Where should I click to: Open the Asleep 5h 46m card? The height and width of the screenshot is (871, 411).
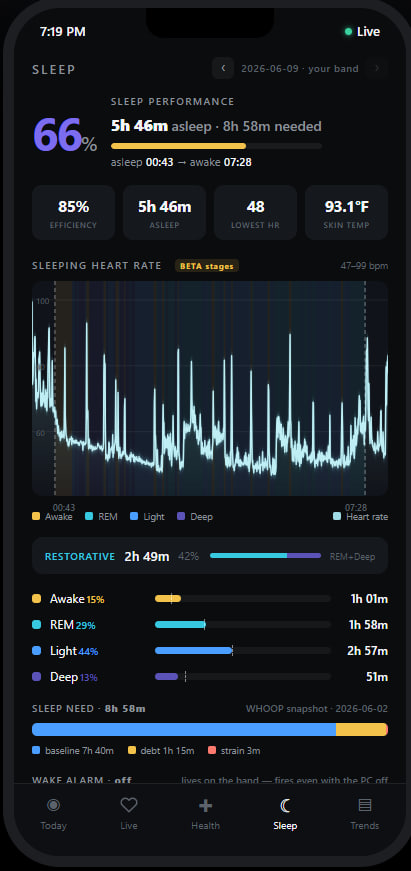click(x=164, y=213)
